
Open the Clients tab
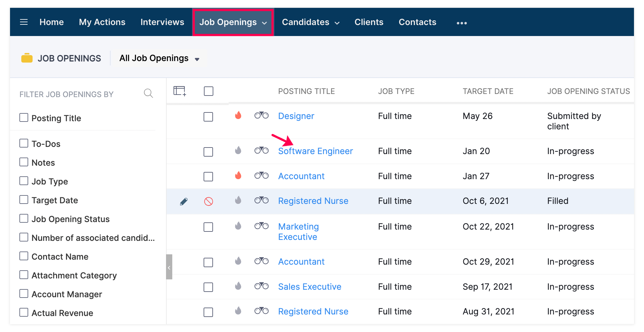pos(369,22)
